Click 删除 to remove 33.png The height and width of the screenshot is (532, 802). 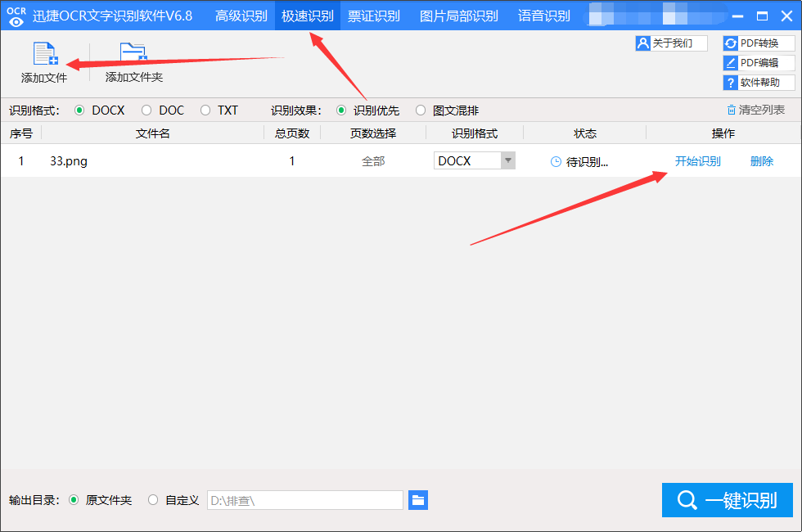tap(762, 161)
